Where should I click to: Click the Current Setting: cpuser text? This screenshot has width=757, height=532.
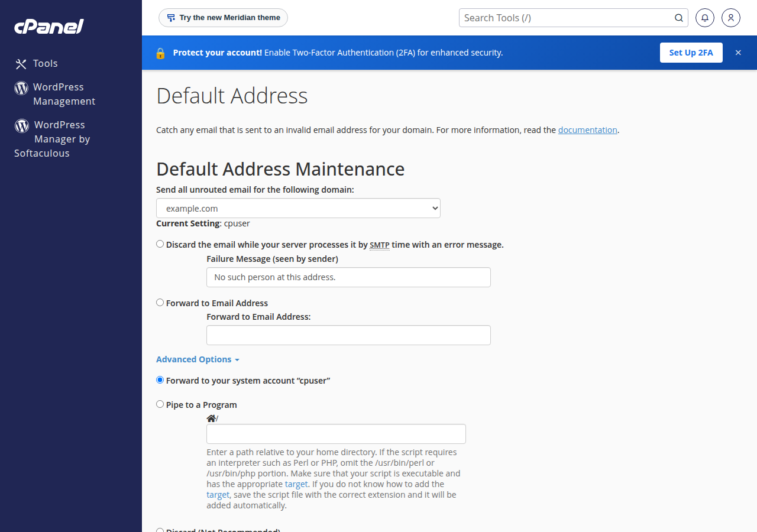click(x=203, y=223)
